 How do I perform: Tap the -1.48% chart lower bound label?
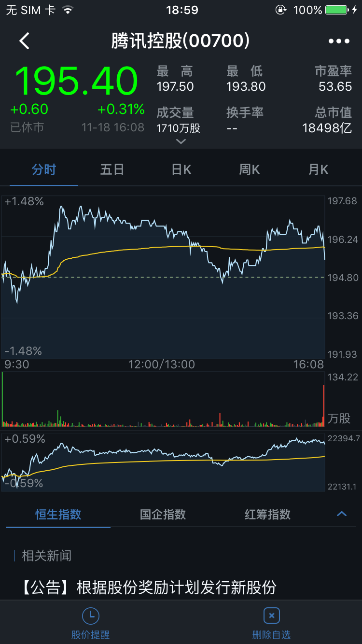[23, 351]
